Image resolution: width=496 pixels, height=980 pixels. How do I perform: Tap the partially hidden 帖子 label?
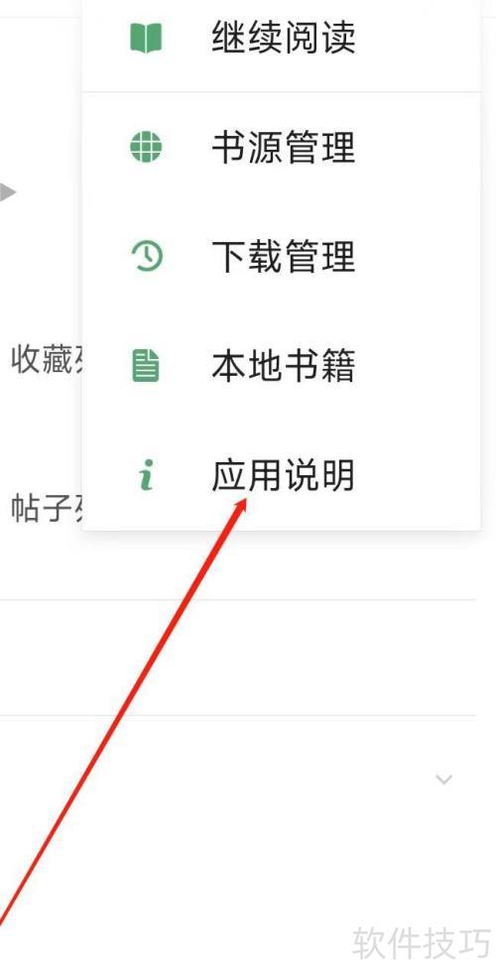(47, 509)
